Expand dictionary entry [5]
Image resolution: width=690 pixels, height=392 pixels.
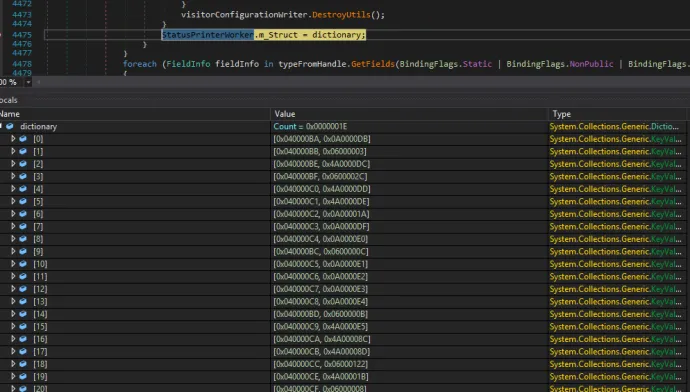pos(13,201)
